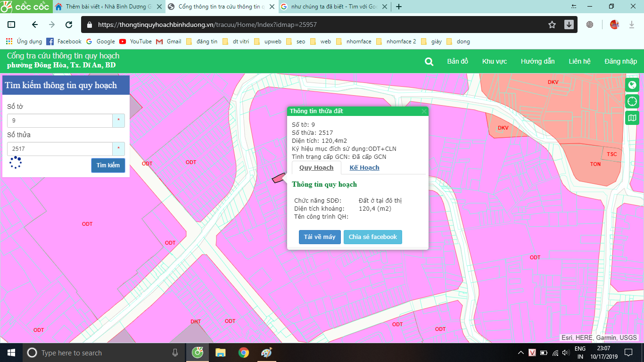Reload the page using refresh icon
Viewport: 644px width, 362px height.
pos(69,25)
